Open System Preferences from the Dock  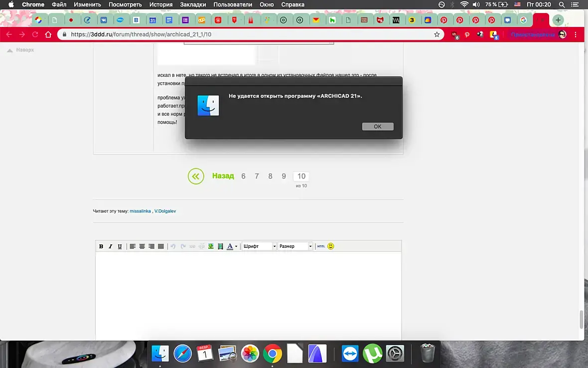[x=395, y=354]
